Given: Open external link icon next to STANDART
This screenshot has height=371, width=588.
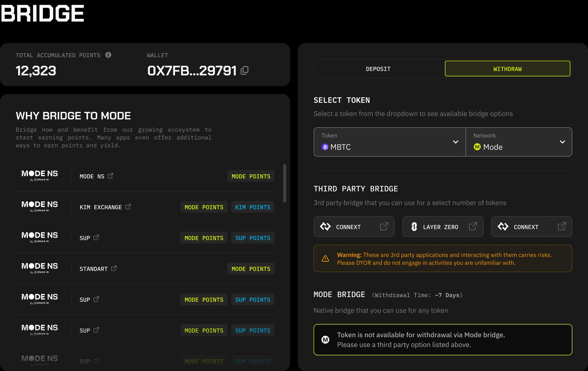Looking at the screenshot, I should (x=114, y=268).
